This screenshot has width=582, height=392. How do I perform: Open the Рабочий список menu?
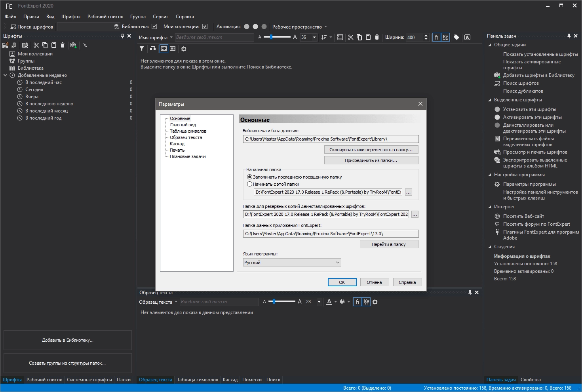pos(105,17)
